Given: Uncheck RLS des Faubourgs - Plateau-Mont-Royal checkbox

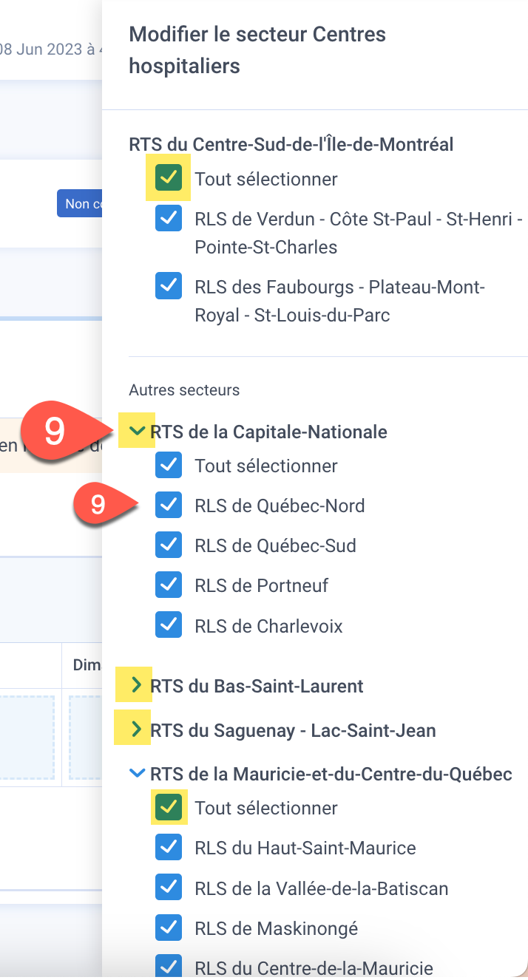Looking at the screenshot, I should point(169,286).
